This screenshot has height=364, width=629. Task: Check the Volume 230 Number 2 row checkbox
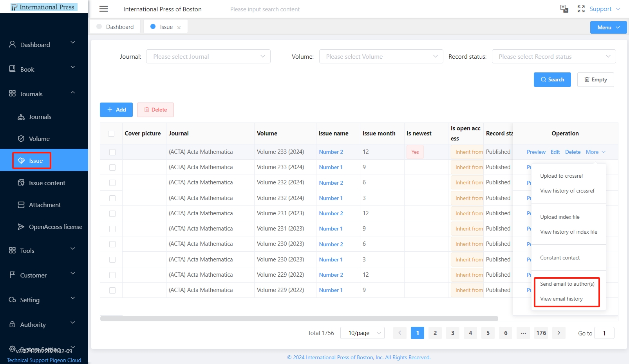click(112, 244)
